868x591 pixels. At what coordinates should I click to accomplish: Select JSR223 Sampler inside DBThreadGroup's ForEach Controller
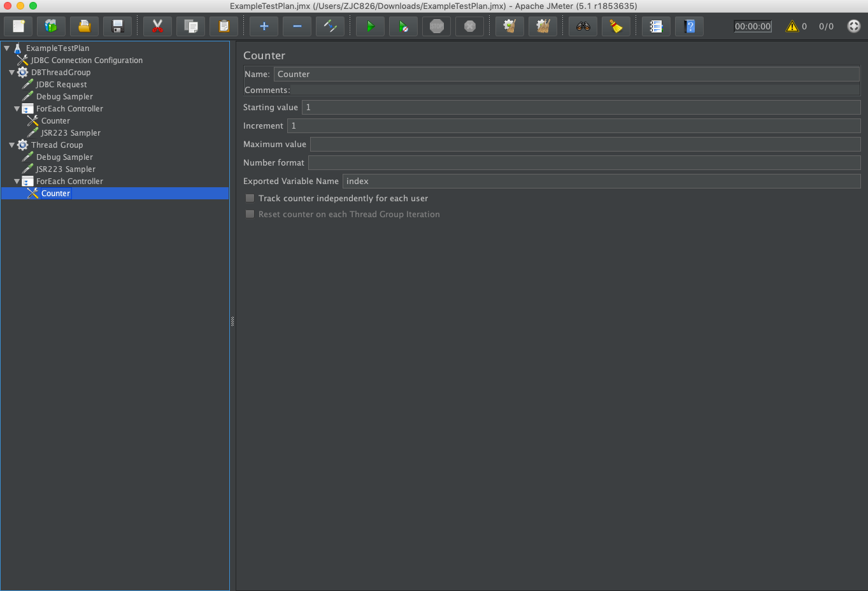click(71, 132)
